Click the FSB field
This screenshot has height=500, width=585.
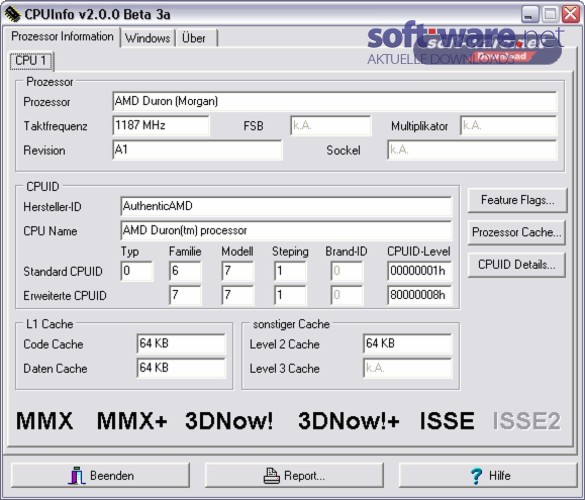pyautogui.click(x=331, y=125)
